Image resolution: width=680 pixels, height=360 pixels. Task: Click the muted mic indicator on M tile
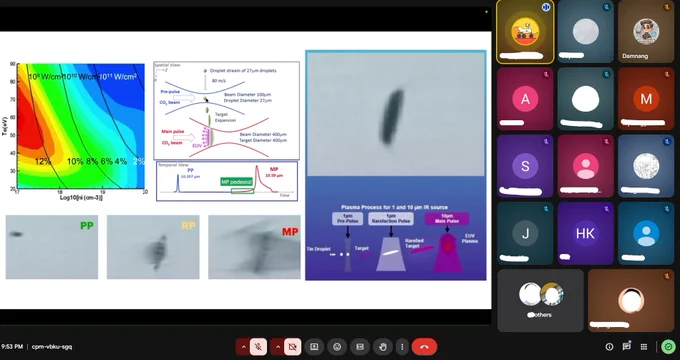[x=667, y=75]
